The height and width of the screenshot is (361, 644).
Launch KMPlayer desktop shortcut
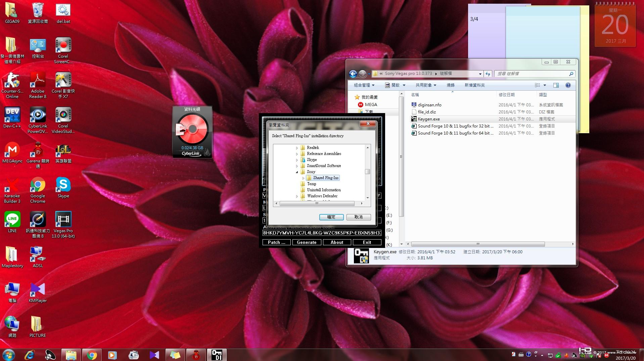(38, 292)
